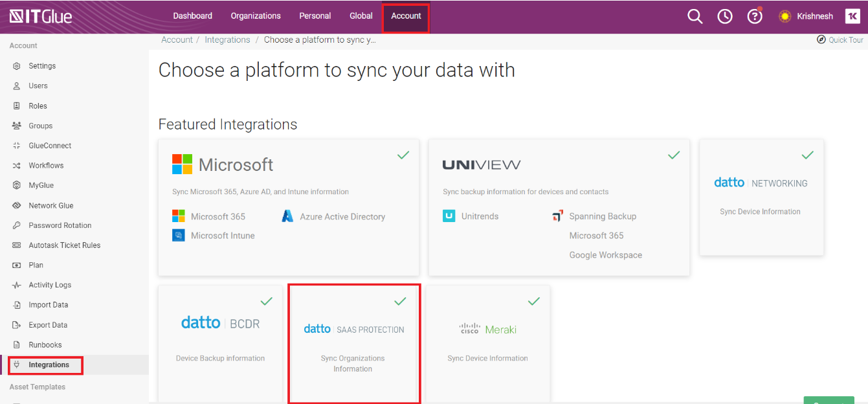Click the Import Data icon
The height and width of the screenshot is (404, 868).
(x=17, y=305)
